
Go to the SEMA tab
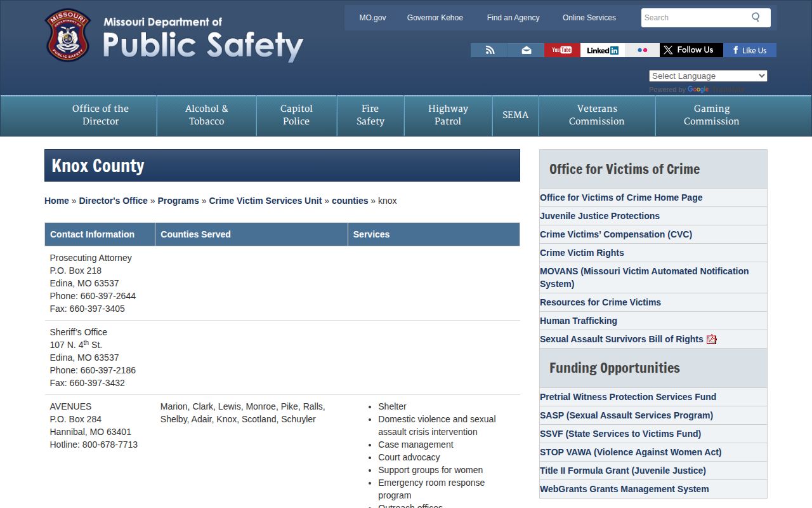coord(515,116)
